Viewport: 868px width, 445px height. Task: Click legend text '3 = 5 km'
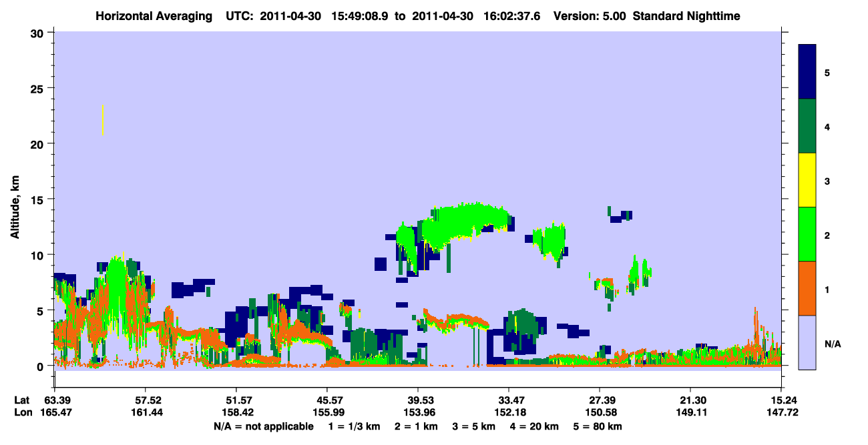(x=475, y=426)
